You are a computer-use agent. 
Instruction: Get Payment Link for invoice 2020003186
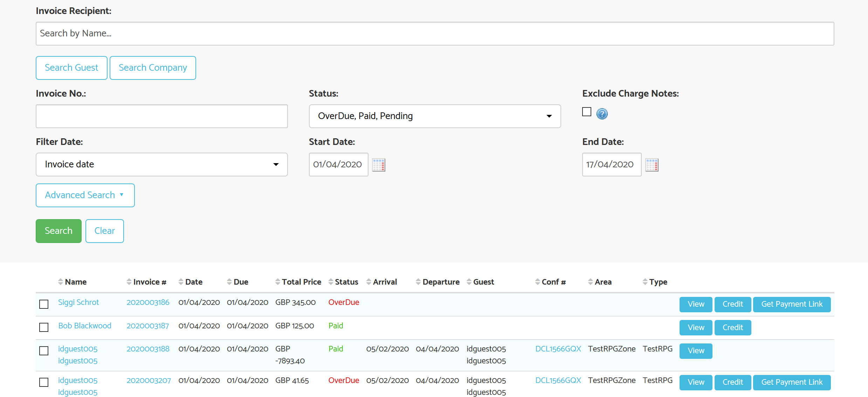(792, 304)
